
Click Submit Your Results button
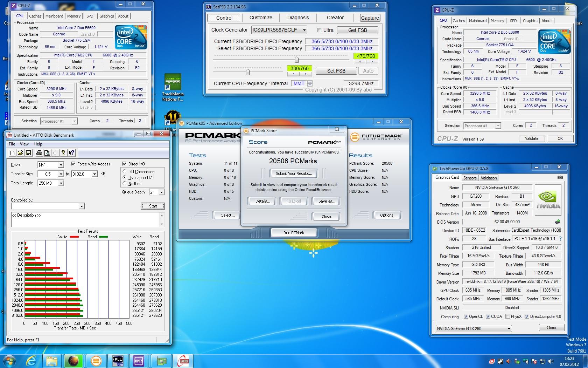(x=294, y=173)
